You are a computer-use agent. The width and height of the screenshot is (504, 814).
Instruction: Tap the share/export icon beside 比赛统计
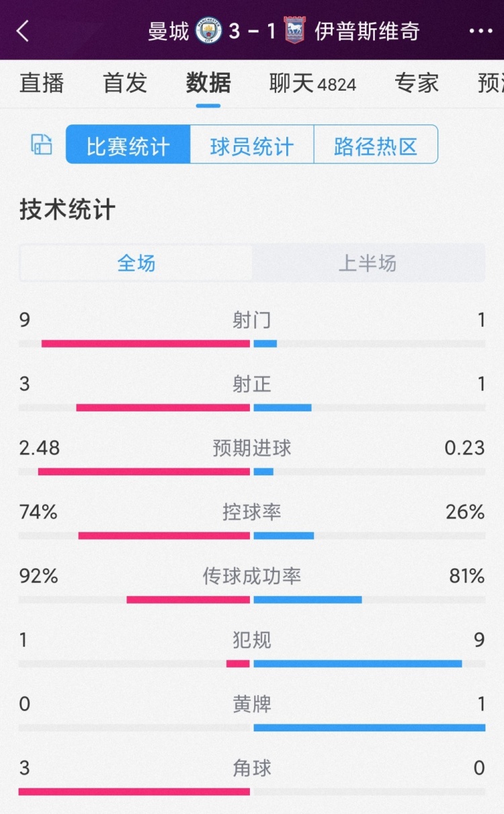pyautogui.click(x=42, y=145)
